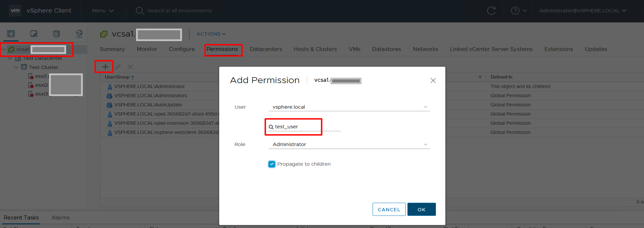The height and width of the screenshot is (228, 644).
Task: Open the Linked vCenter Server Systems tab
Action: point(491,49)
